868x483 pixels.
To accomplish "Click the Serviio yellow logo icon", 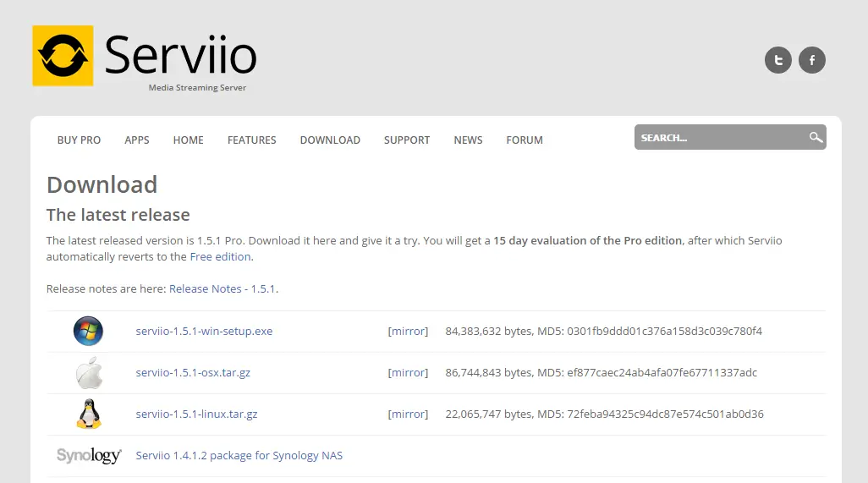I will pyautogui.click(x=63, y=56).
